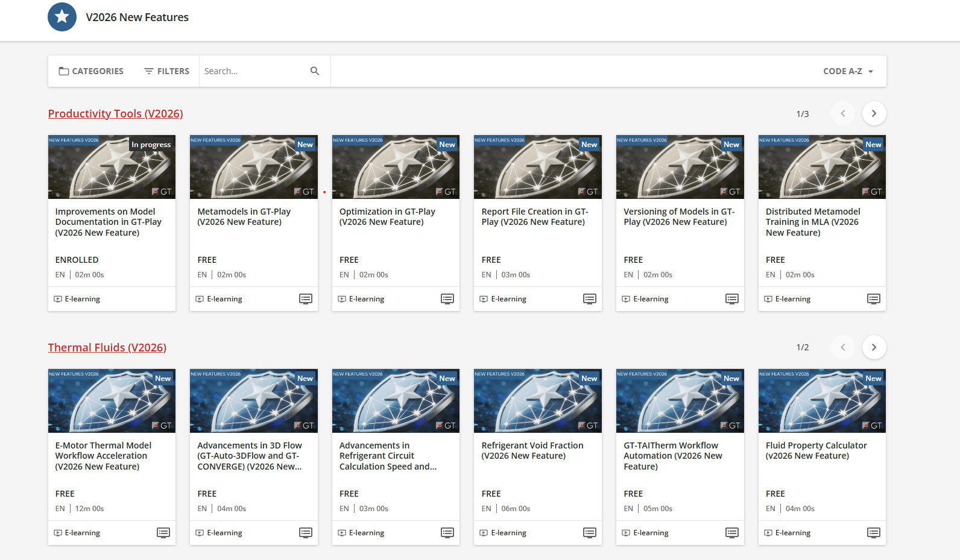Image resolution: width=960 pixels, height=560 pixels.
Task: Open E-Motor Thermal Model Workflow Acceleration title
Action: pyautogui.click(x=103, y=456)
